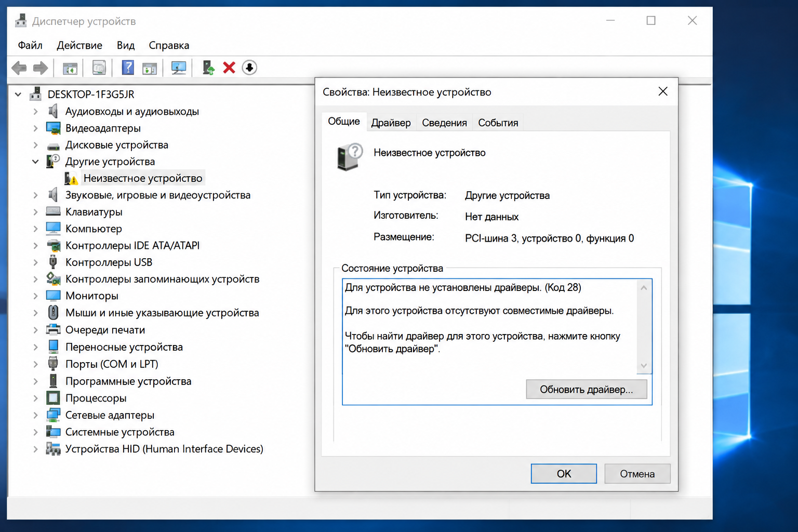Maximize the Диспетчер устройств window
Screen dimensions: 798x532
[651, 21]
